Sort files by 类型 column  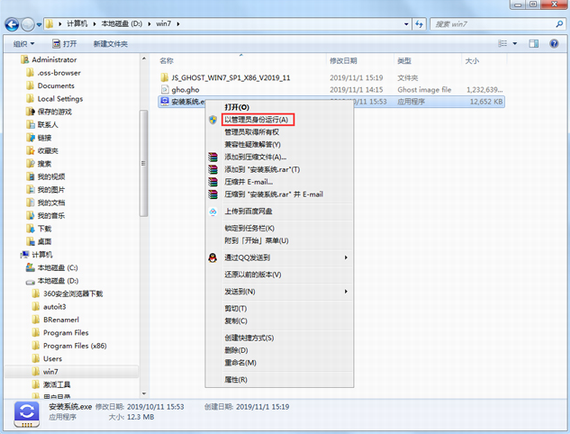404,61
